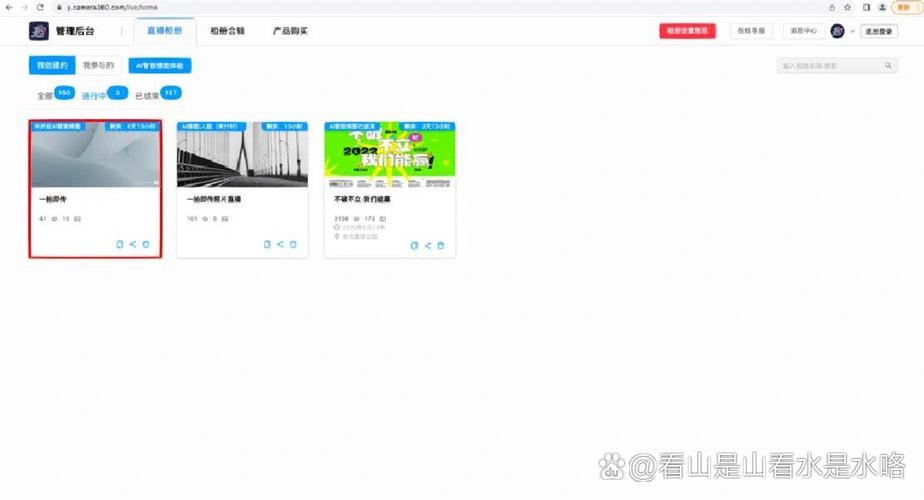Show 全部 albums
The image size is (924, 500).
pos(45,96)
